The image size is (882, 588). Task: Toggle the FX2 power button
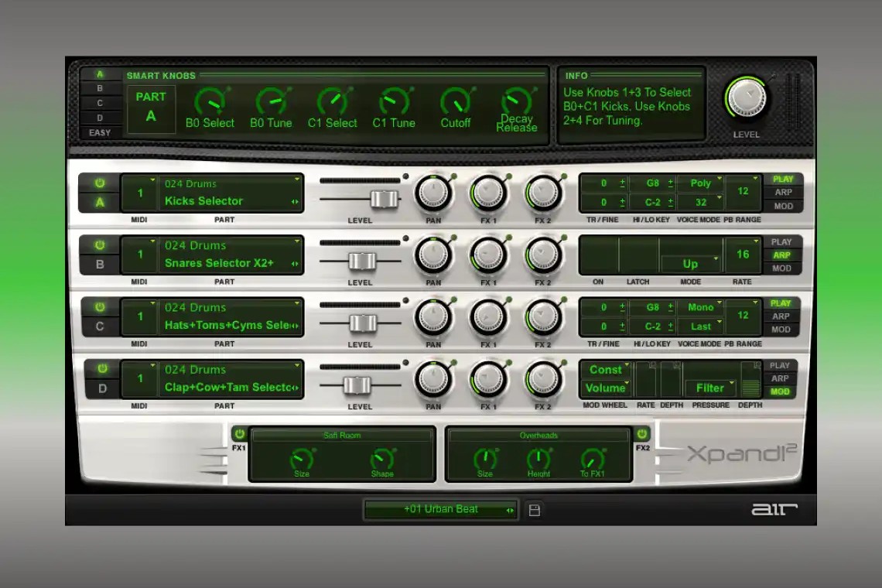point(642,434)
